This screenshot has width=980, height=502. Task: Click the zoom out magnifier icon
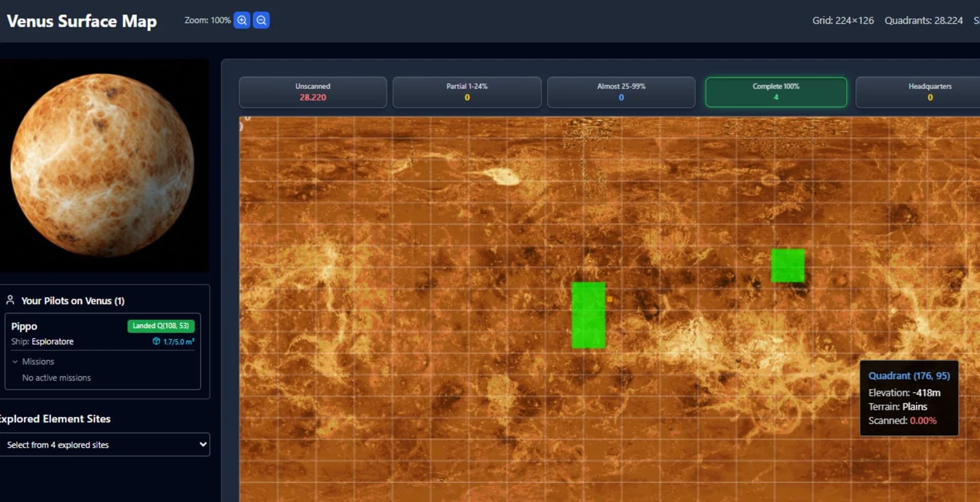click(x=261, y=20)
